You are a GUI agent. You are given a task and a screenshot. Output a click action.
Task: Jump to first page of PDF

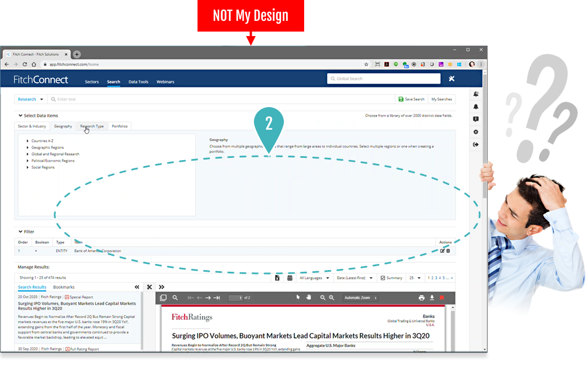[x=191, y=298]
